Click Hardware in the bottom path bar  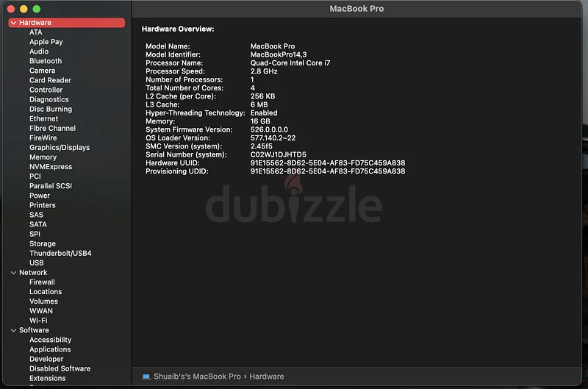[x=267, y=376]
